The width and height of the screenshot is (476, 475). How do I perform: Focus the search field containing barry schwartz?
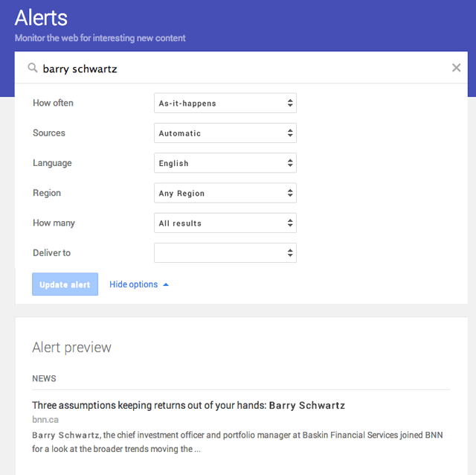coord(238,68)
